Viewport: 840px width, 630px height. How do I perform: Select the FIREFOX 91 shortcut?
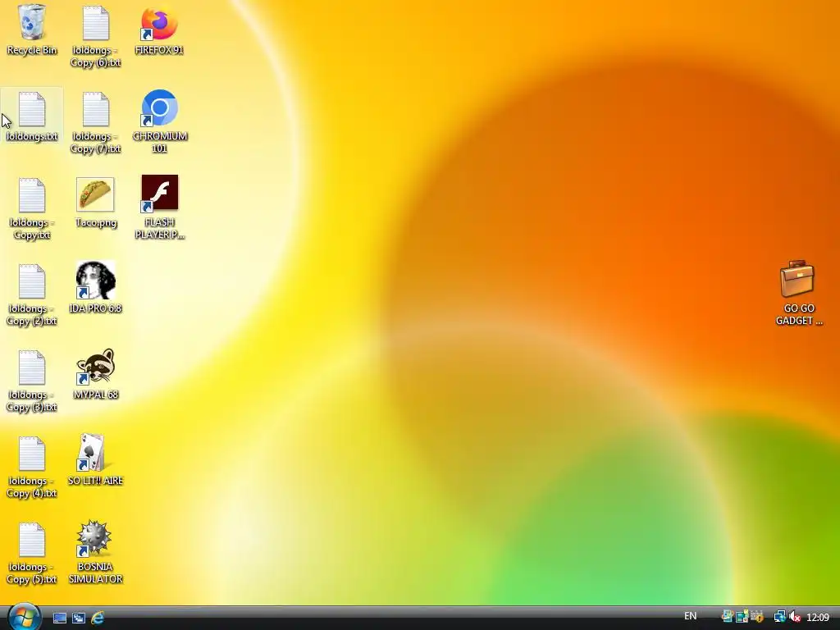pyautogui.click(x=159, y=30)
